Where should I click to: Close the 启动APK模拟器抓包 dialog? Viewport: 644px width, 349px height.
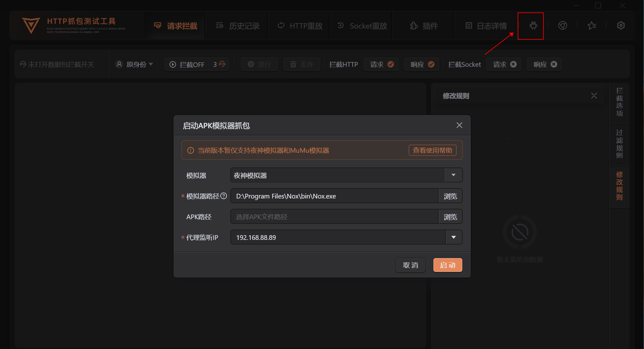tap(459, 125)
